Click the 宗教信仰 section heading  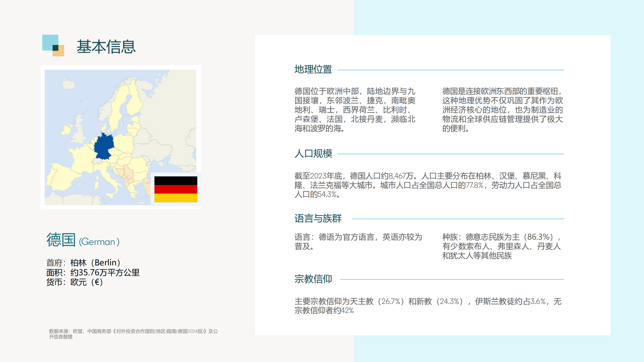313,279
